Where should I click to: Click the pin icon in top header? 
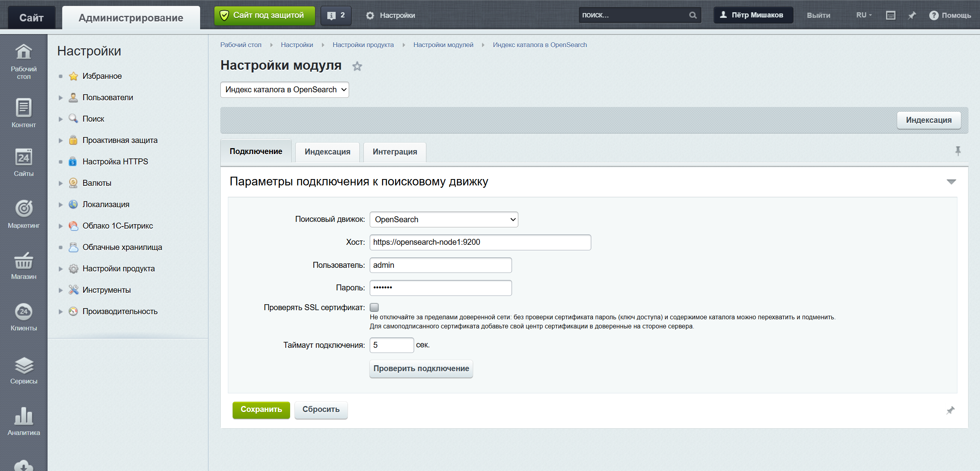912,15
